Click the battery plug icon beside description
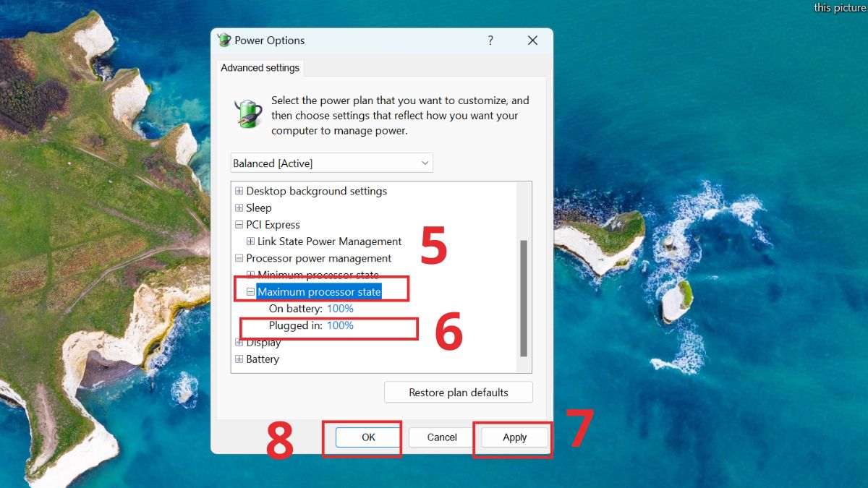Screen dimensions: 868x488 pyautogui.click(x=248, y=114)
